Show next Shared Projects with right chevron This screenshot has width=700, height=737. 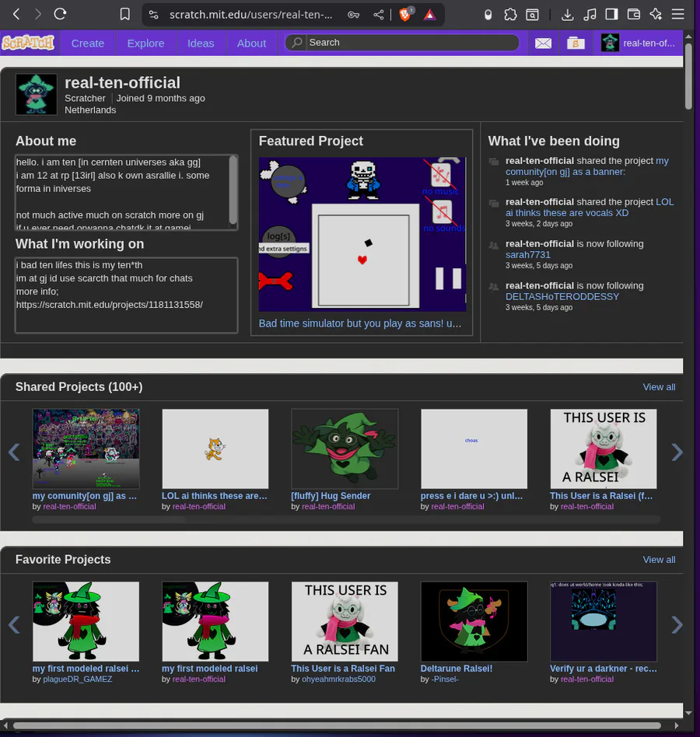(677, 452)
